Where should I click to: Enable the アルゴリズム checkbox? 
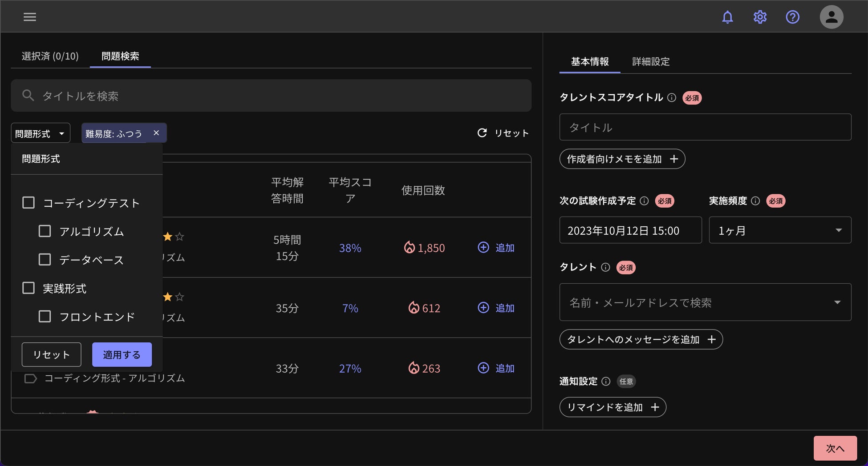pos(45,231)
